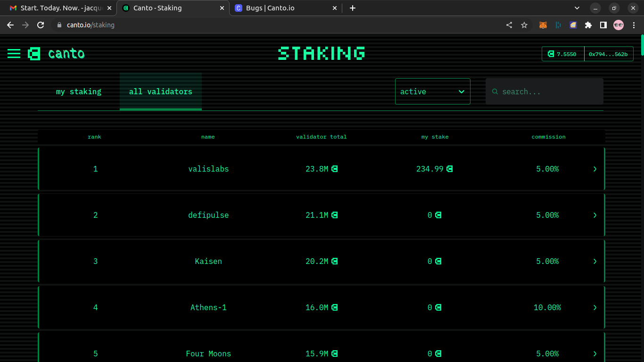The width and height of the screenshot is (644, 362).
Task: Select validator name Four Moons
Action: pyautogui.click(x=208, y=354)
